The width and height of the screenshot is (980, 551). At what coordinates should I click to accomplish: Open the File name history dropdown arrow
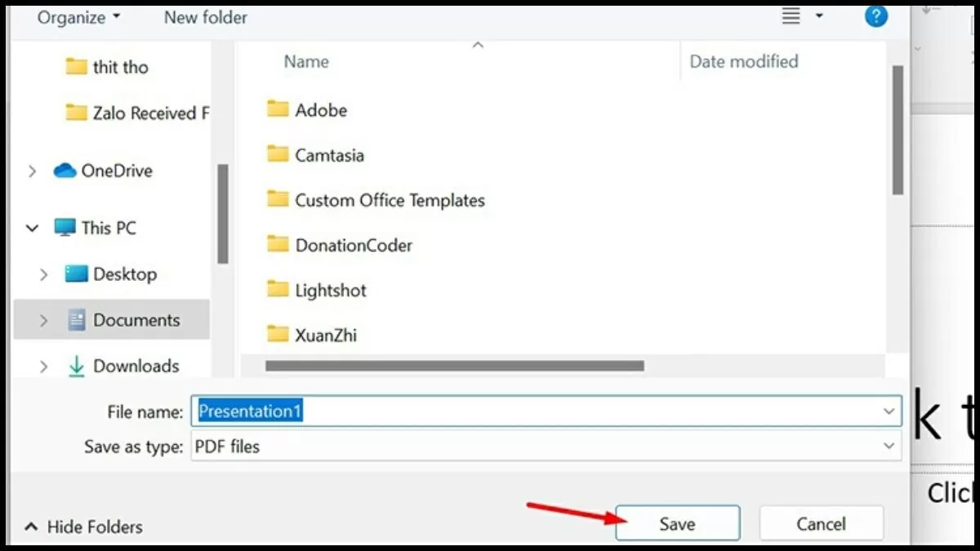pos(889,411)
